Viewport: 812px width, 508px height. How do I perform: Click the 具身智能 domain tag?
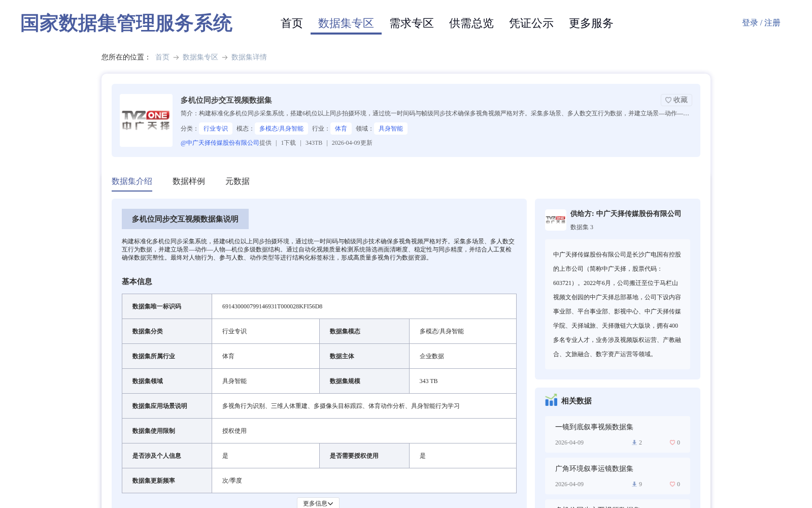[x=391, y=129]
